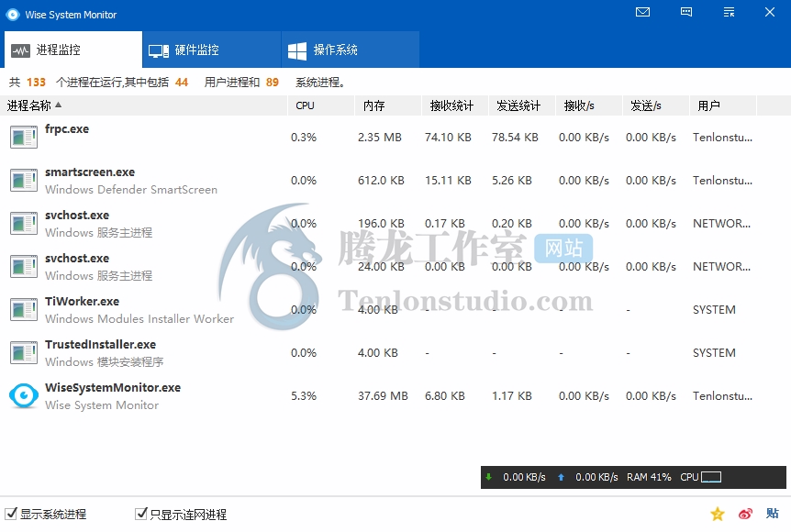This screenshot has width=791, height=532.
Task: Click the SYSTEM user of TiWorker.exe
Action: click(x=714, y=310)
